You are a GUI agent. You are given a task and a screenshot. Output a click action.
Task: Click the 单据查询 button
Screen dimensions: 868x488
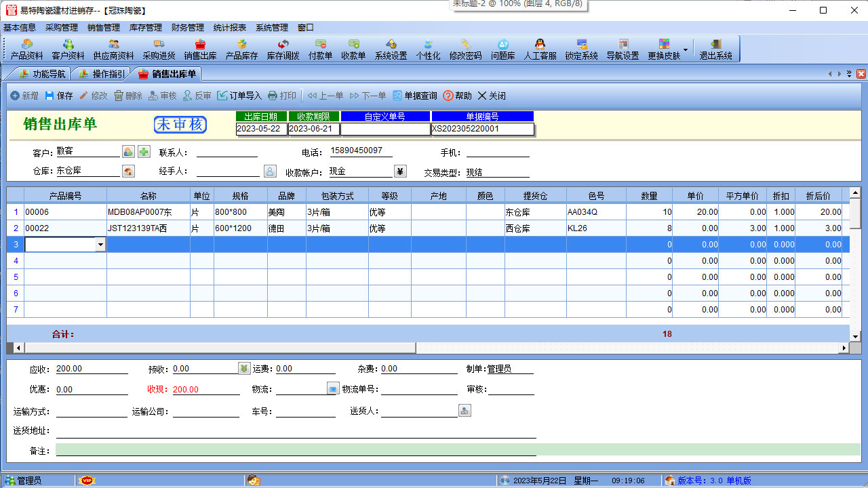[414, 96]
